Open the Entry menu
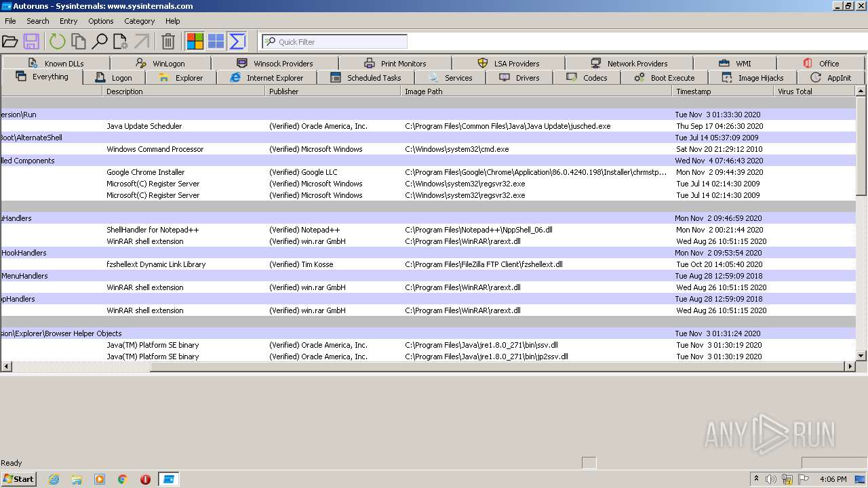The height and width of the screenshot is (488, 868). click(x=68, y=21)
